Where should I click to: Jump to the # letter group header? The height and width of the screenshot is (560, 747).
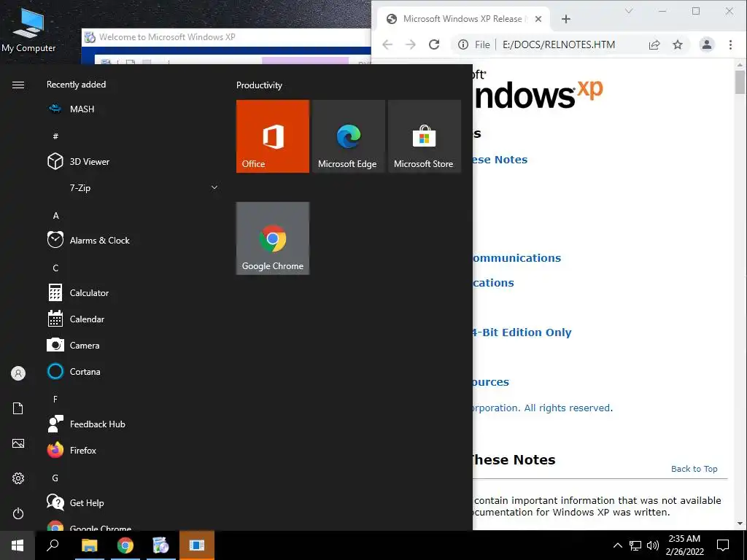(x=55, y=136)
